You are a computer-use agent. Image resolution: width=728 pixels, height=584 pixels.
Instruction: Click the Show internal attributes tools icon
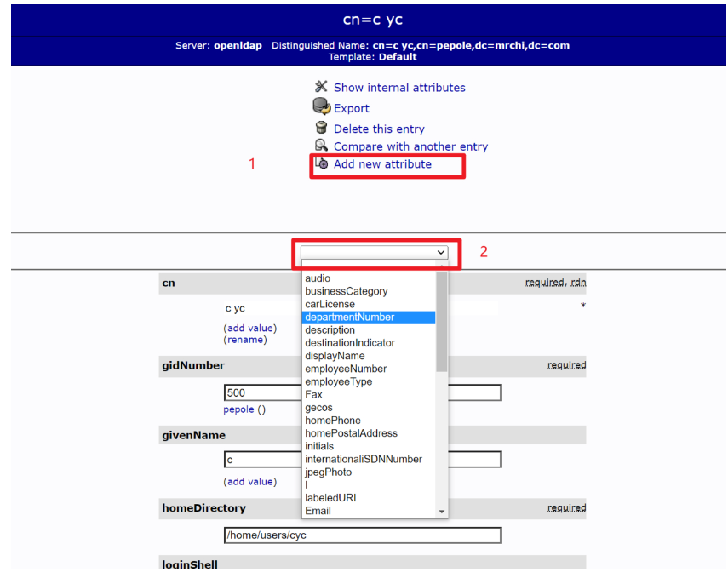point(321,87)
